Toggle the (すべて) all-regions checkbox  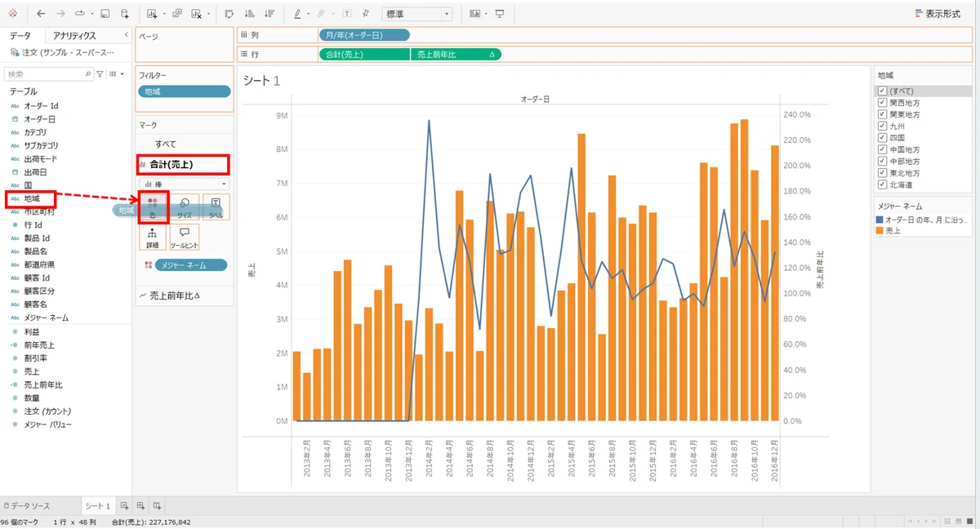882,91
